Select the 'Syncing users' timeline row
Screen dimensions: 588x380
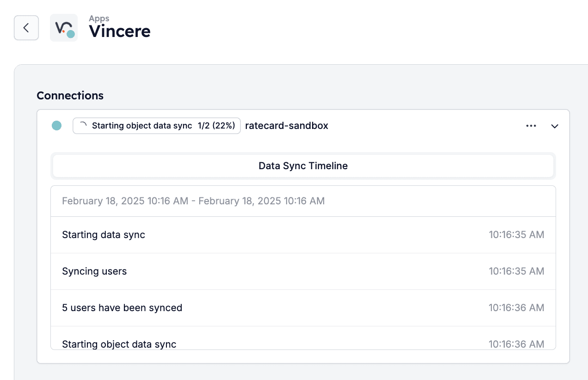(303, 271)
